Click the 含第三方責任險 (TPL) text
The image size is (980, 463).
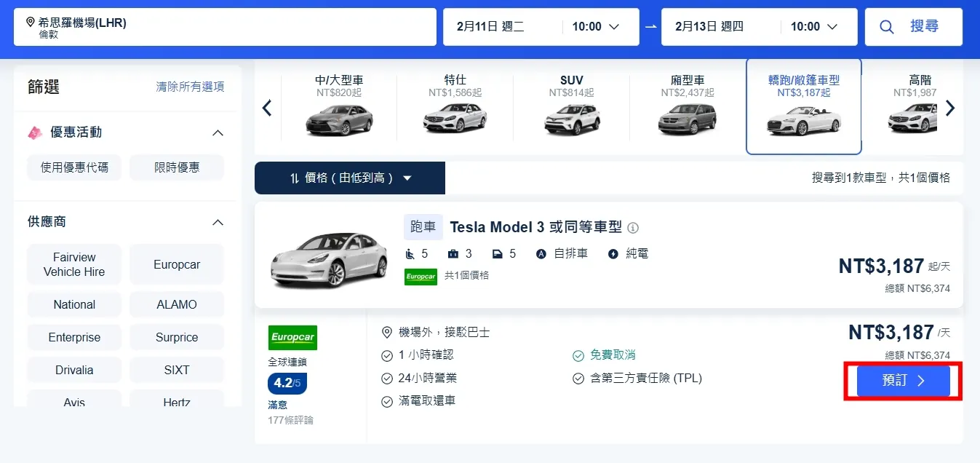[646, 379]
